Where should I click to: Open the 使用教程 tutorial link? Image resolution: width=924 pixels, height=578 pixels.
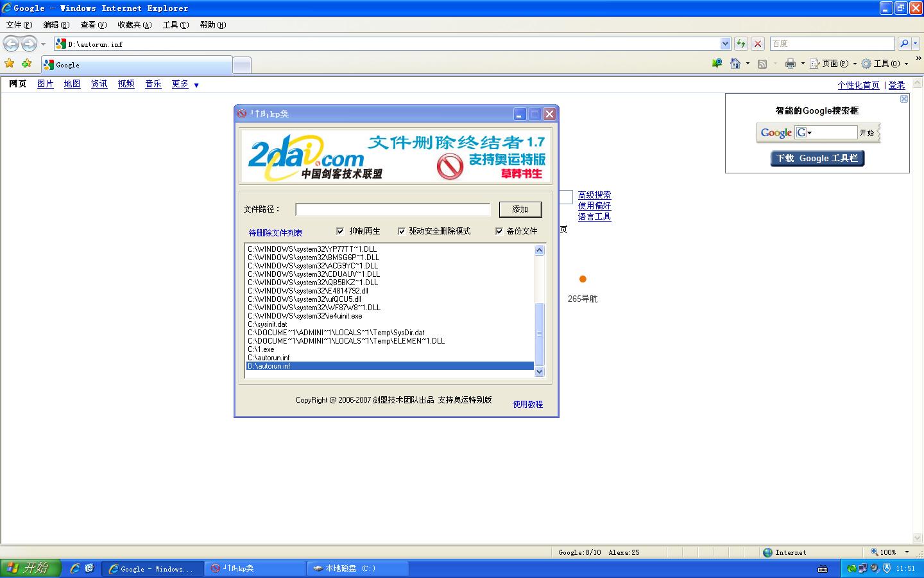click(x=527, y=405)
